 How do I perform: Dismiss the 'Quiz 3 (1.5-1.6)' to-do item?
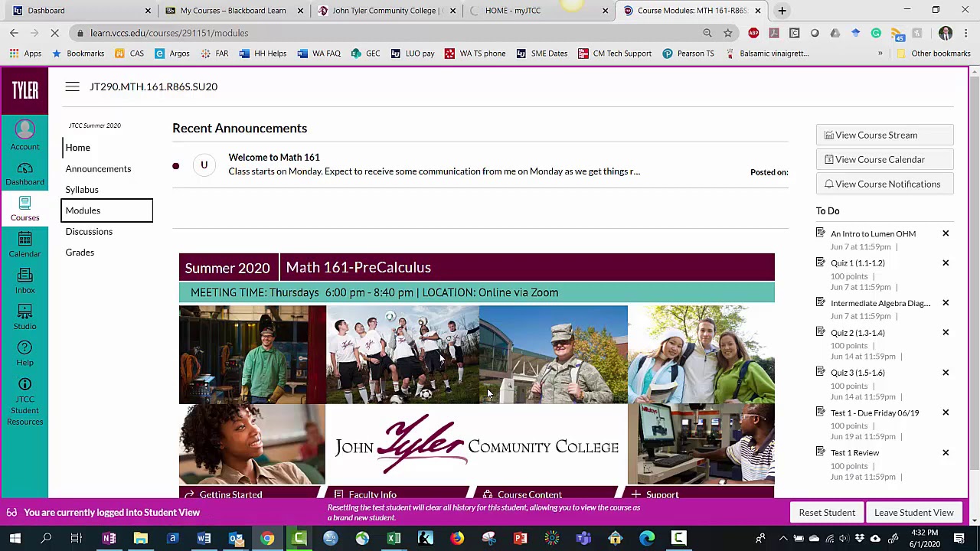pyautogui.click(x=946, y=372)
